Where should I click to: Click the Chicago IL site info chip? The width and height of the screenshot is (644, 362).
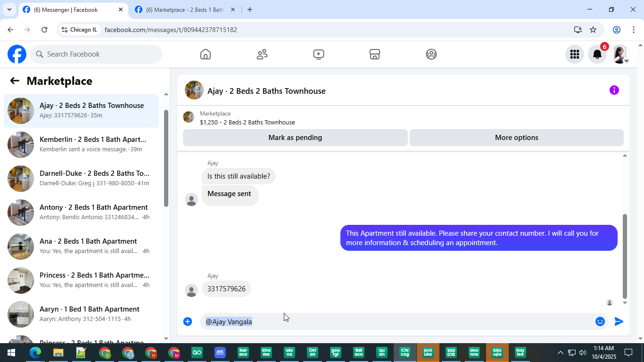[x=79, y=30]
